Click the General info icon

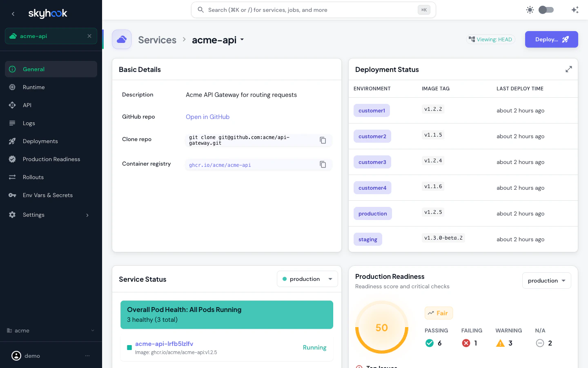[x=12, y=69]
